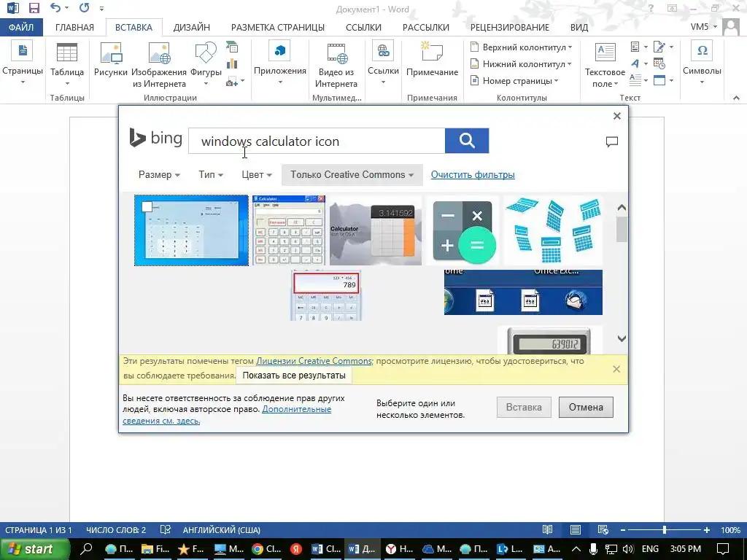The height and width of the screenshot is (560, 747).
Task: Click the zoom slider handle in status bar
Action: 664,529
